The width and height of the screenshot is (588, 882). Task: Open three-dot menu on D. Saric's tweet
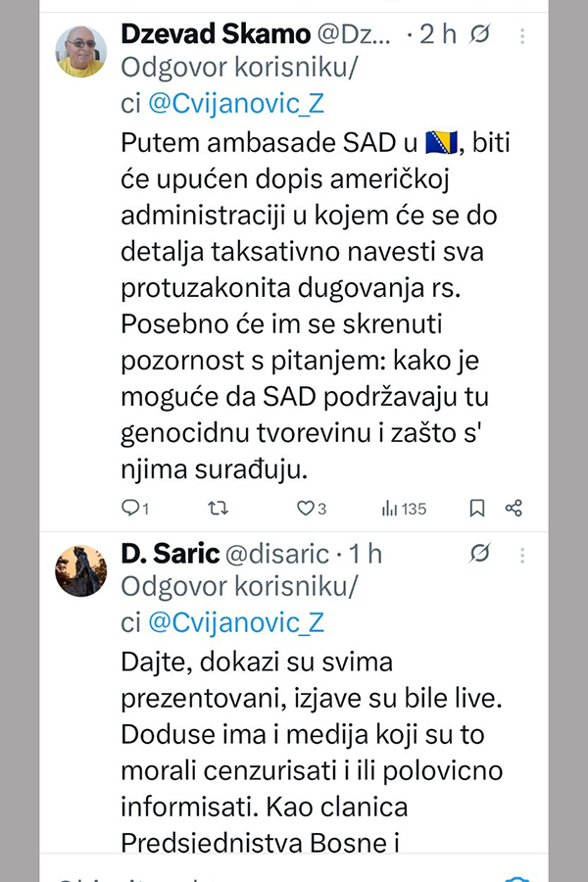[522, 554]
